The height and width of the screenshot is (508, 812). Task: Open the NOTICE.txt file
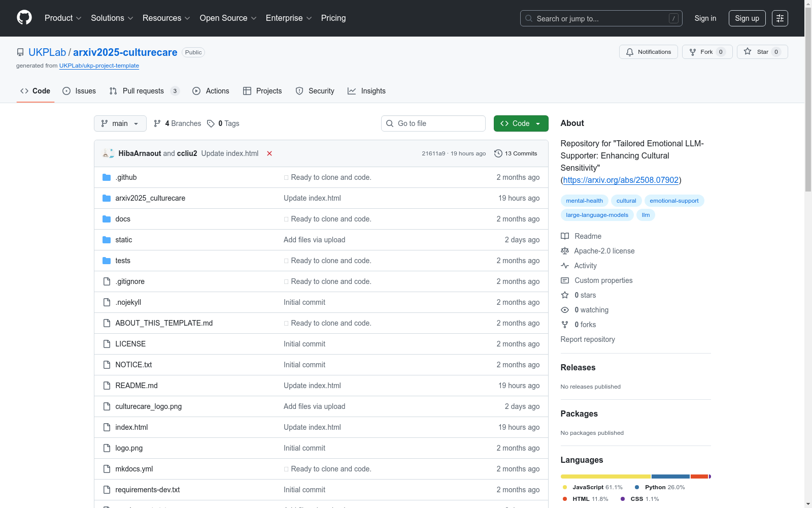point(133,365)
